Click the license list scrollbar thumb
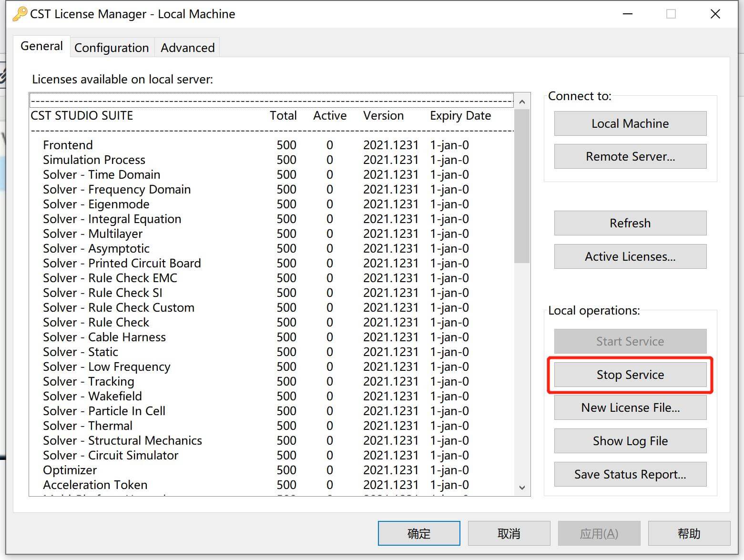Screen dimensions: 744x560 (x=522, y=186)
